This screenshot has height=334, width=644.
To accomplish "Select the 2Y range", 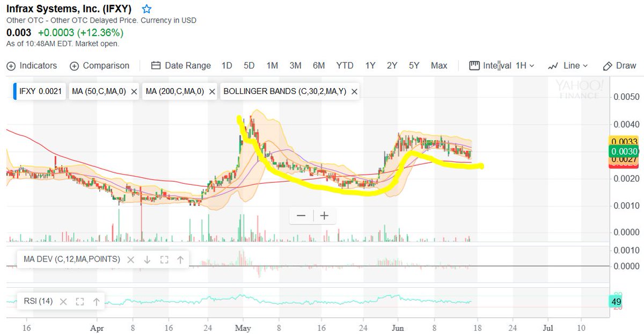I will click(392, 66).
